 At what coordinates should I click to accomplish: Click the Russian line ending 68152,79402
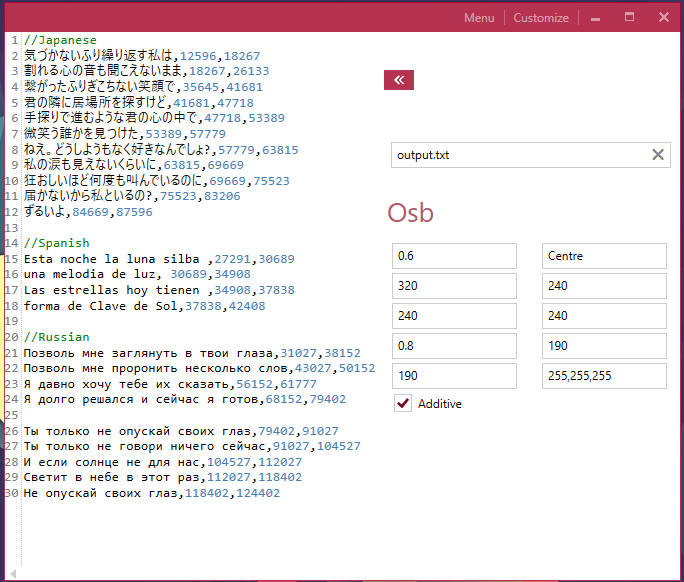tap(185, 399)
